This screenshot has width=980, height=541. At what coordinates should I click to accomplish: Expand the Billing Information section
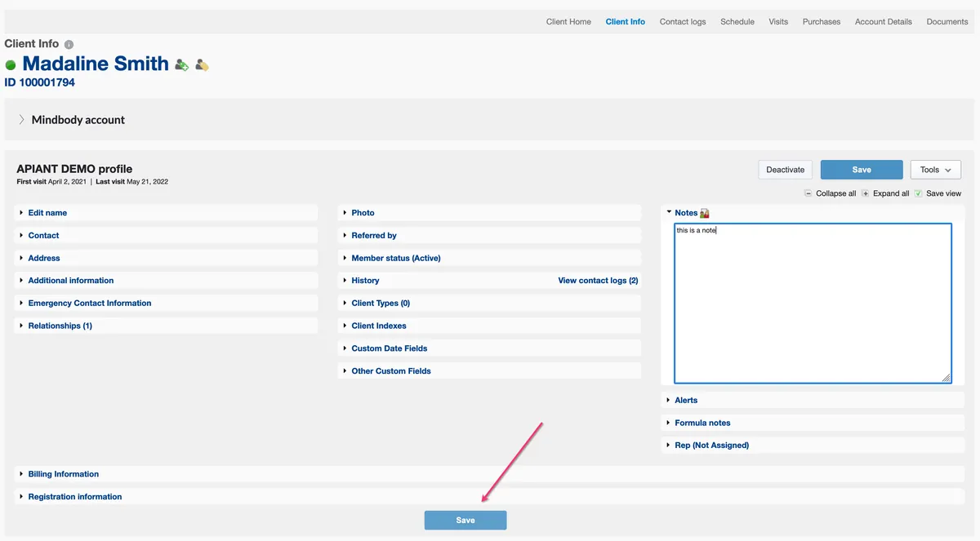(489, 474)
